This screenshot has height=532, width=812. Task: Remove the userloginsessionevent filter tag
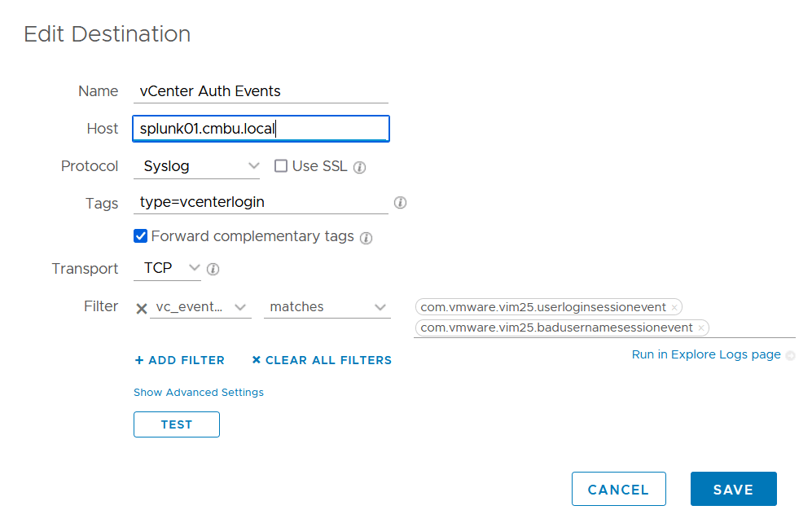(674, 308)
